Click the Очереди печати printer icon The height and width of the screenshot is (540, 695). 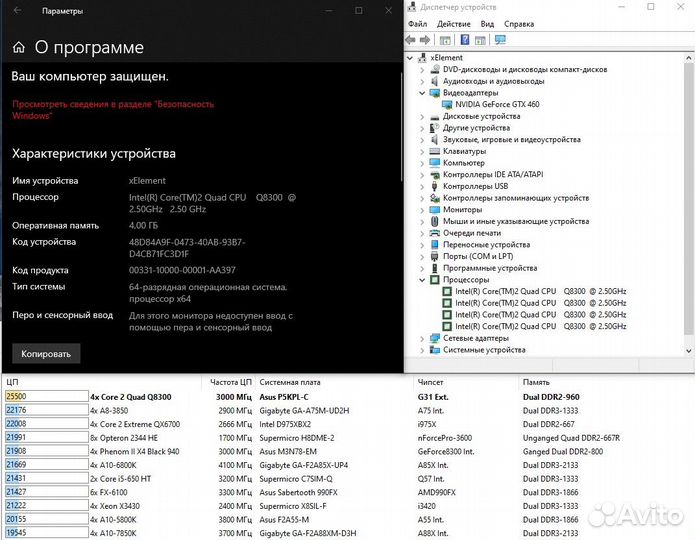coord(435,233)
